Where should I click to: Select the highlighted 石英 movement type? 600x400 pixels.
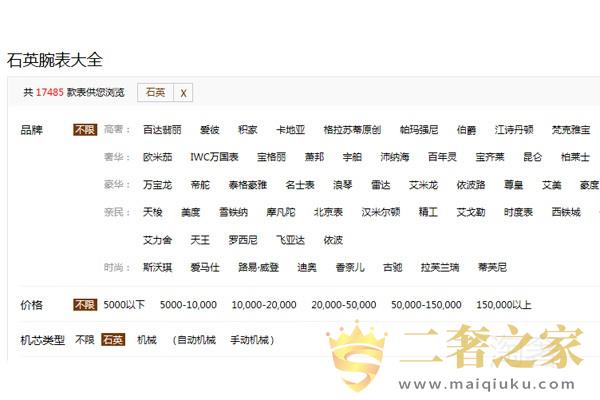click(x=113, y=340)
